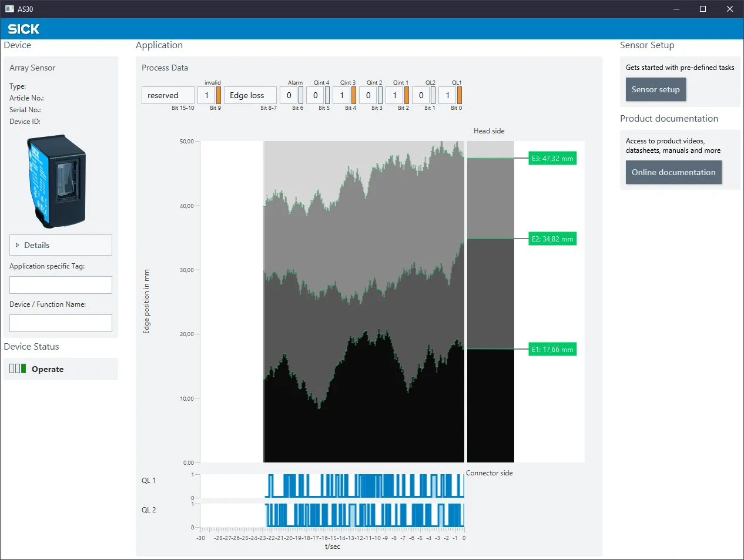Select the E2: 34,82 mm edge marker
The width and height of the screenshot is (744, 560).
pyautogui.click(x=552, y=239)
